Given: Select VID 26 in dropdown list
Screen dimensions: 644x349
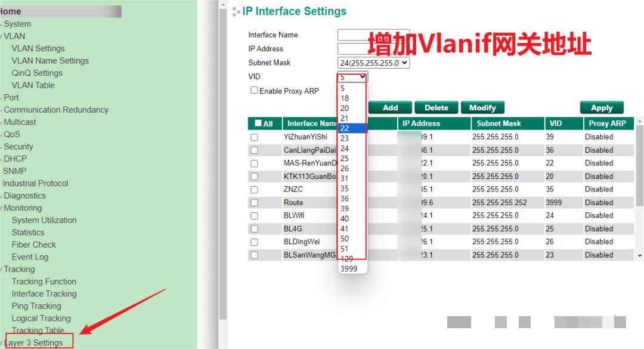Looking at the screenshot, I should tap(352, 169).
